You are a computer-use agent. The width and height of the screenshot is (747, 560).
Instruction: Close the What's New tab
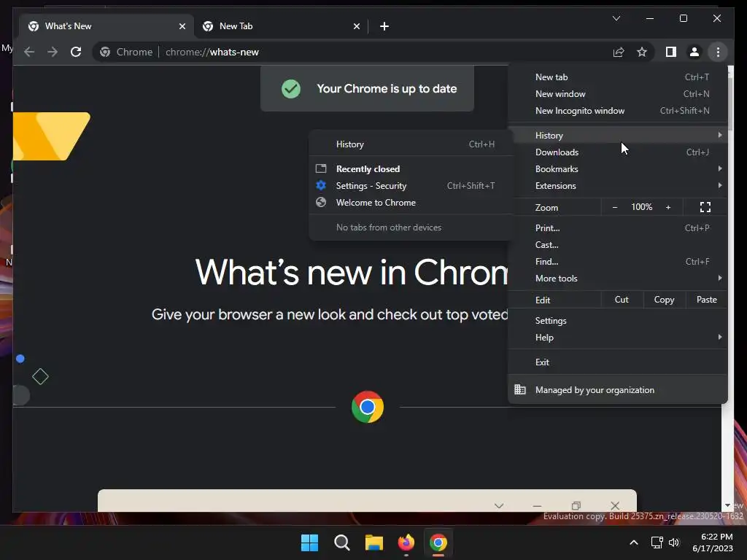tap(182, 26)
